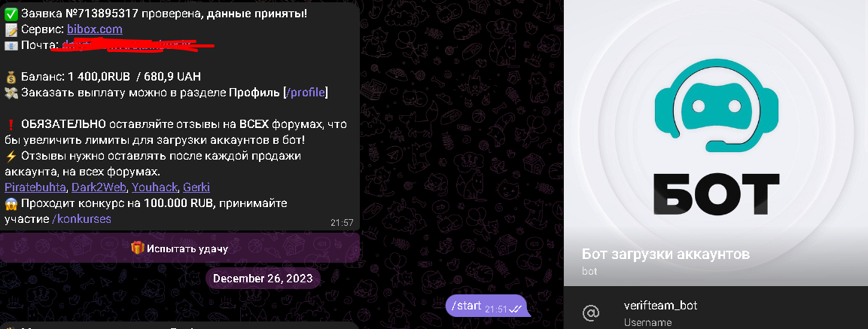Screen dimensions: 868x329
Task: Open the /profile command link
Action: coord(305,93)
